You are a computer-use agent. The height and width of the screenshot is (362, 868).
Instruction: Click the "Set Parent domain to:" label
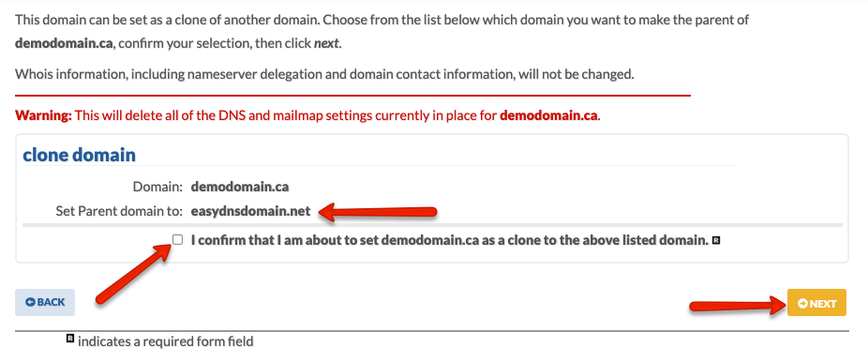(x=119, y=211)
